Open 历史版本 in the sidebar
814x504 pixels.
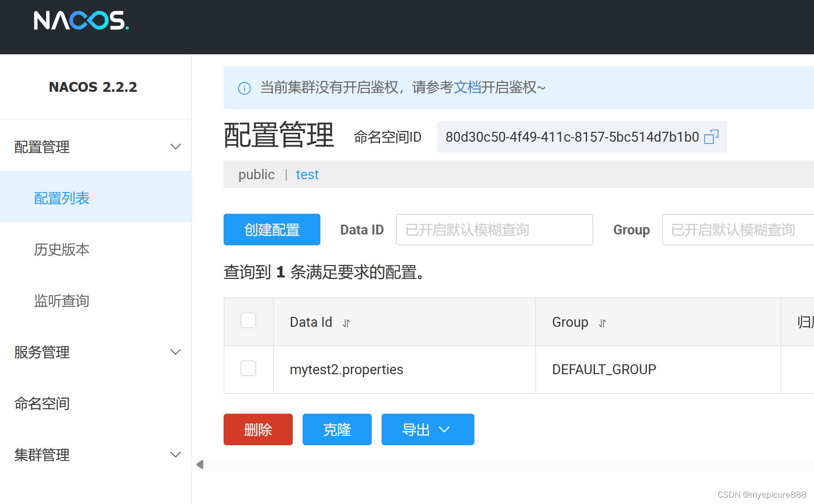tap(61, 250)
